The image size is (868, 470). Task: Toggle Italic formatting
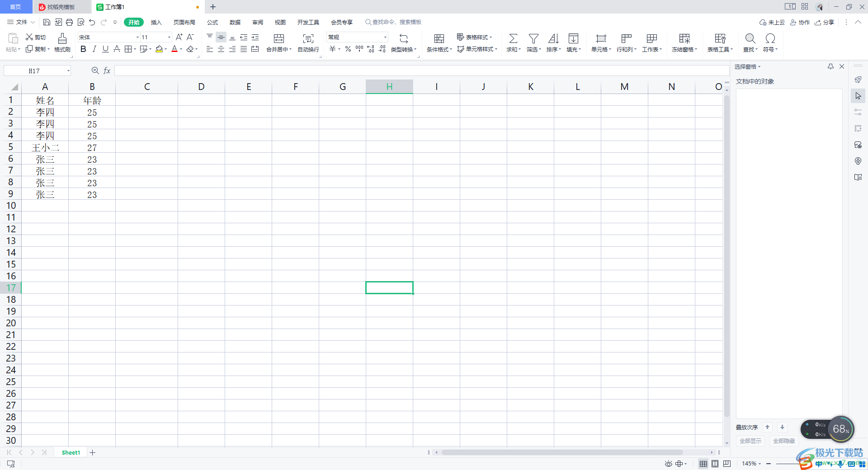(94, 49)
